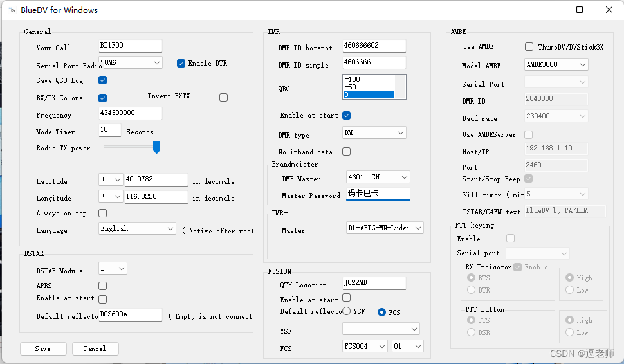Open the YSF reflector dropdown
This screenshot has width=624, height=364.
click(381, 329)
